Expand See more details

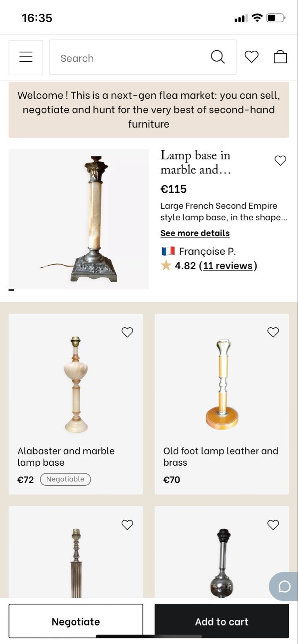[195, 233]
